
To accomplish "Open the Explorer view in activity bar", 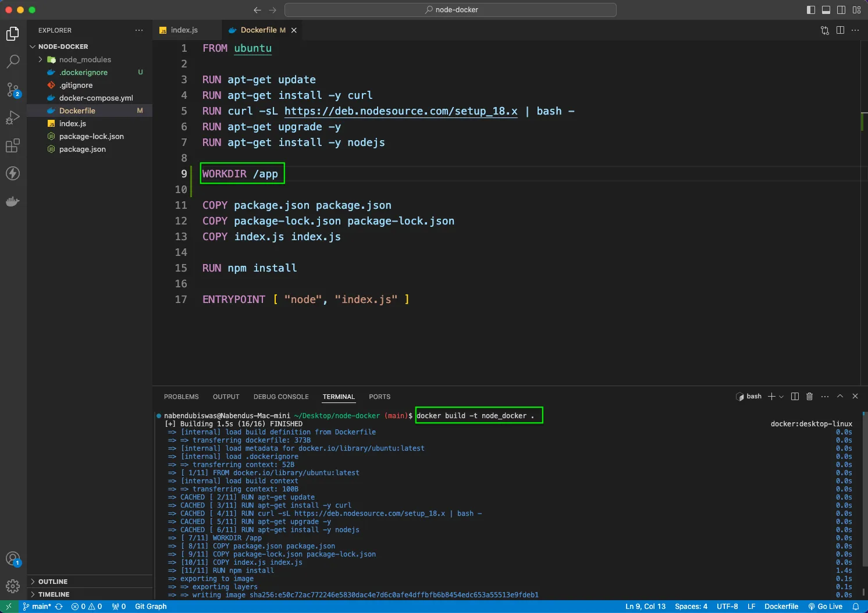I will click(13, 34).
